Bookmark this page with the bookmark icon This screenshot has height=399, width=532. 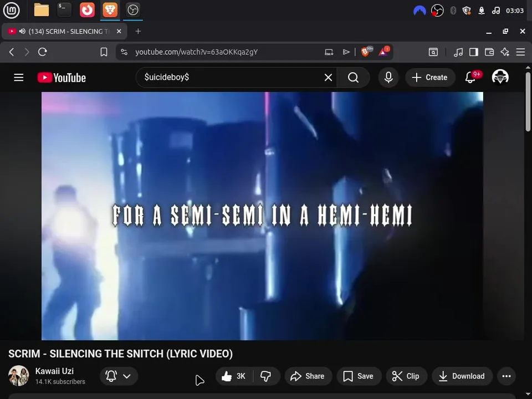coord(104,52)
